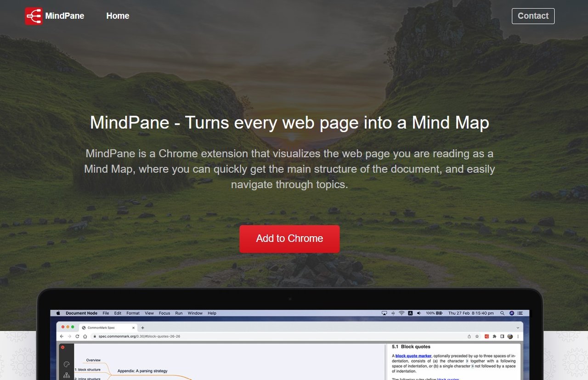Click the volume speaker icon
Image resolution: width=588 pixels, height=380 pixels.
[419, 313]
